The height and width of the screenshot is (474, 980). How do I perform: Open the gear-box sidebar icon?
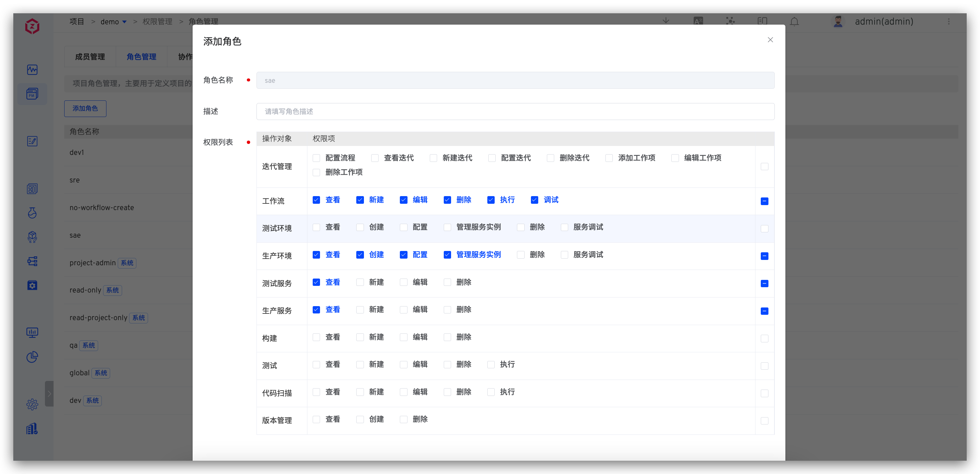32,285
